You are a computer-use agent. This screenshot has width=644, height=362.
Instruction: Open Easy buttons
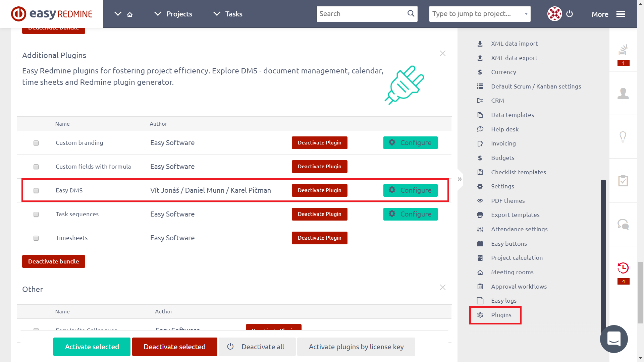(x=509, y=244)
